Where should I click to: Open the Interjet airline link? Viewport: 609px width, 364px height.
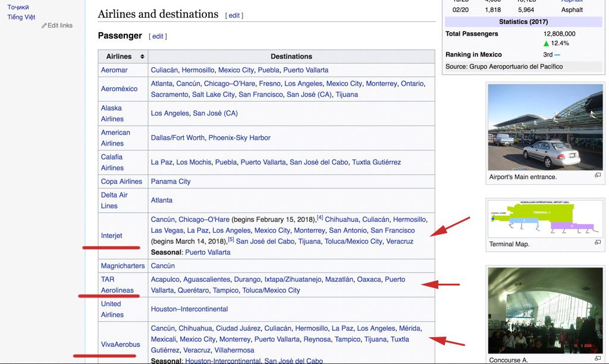(111, 236)
